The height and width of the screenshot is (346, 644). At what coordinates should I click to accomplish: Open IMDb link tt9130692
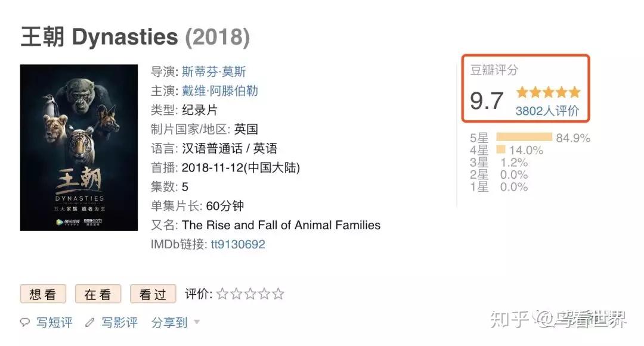point(238,244)
